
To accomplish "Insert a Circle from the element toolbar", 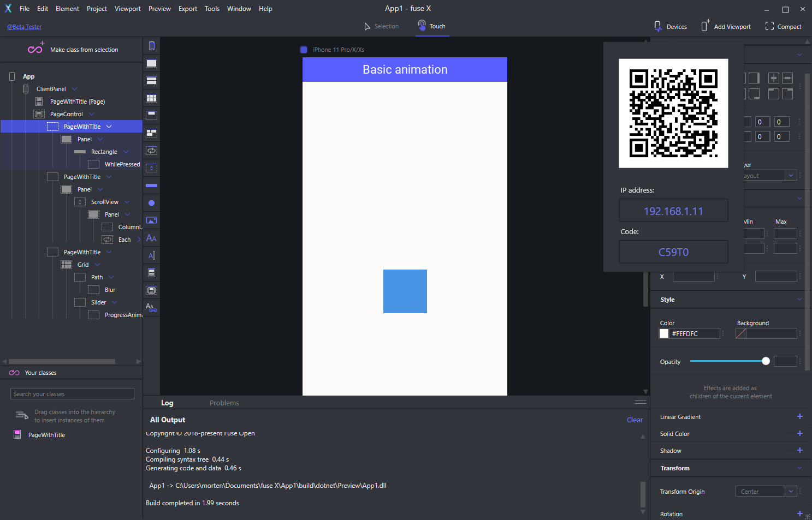I will point(151,203).
